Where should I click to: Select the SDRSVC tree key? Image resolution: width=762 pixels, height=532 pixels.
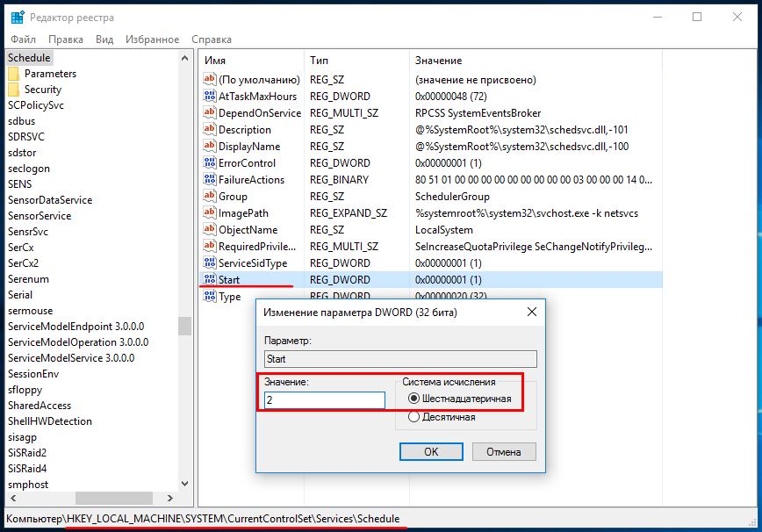(x=26, y=137)
